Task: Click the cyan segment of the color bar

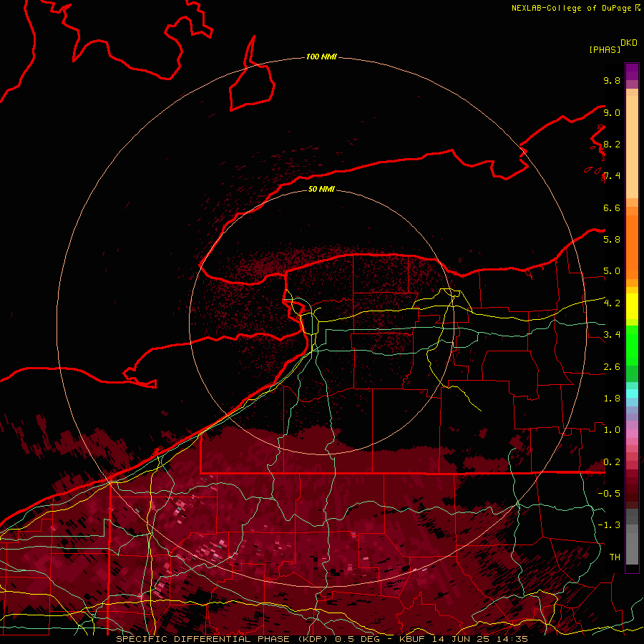Action: (x=632, y=394)
